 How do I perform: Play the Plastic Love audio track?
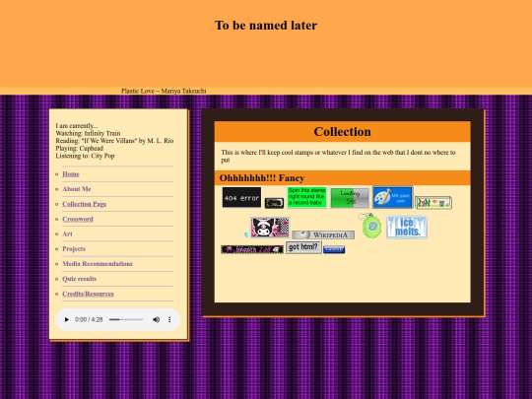pyautogui.click(x=67, y=319)
